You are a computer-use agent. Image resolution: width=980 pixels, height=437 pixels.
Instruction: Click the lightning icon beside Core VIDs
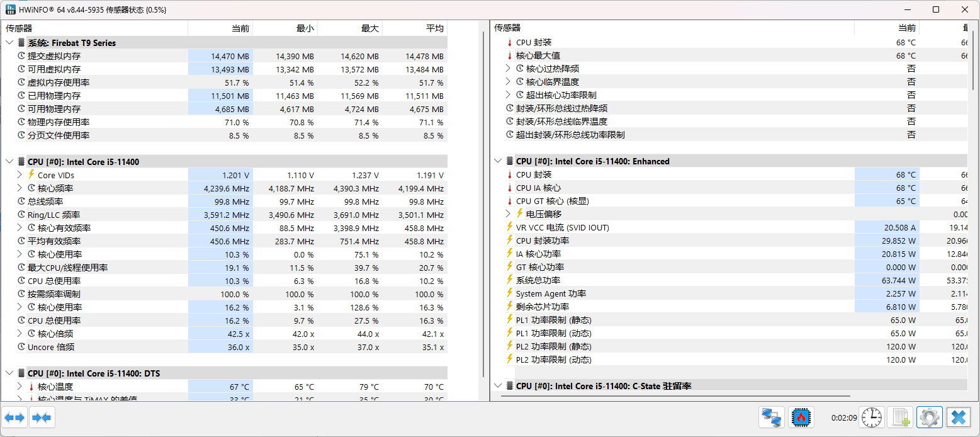[x=31, y=174]
